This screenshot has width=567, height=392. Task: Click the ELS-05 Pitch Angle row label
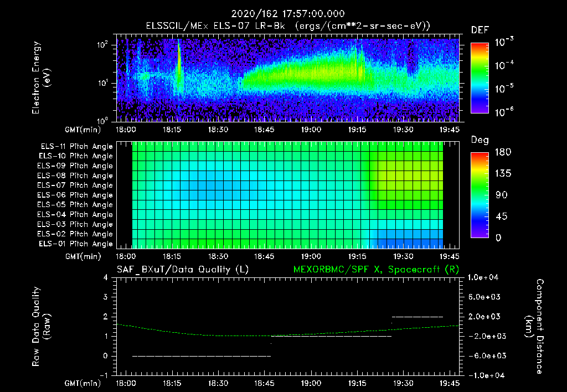75,205
